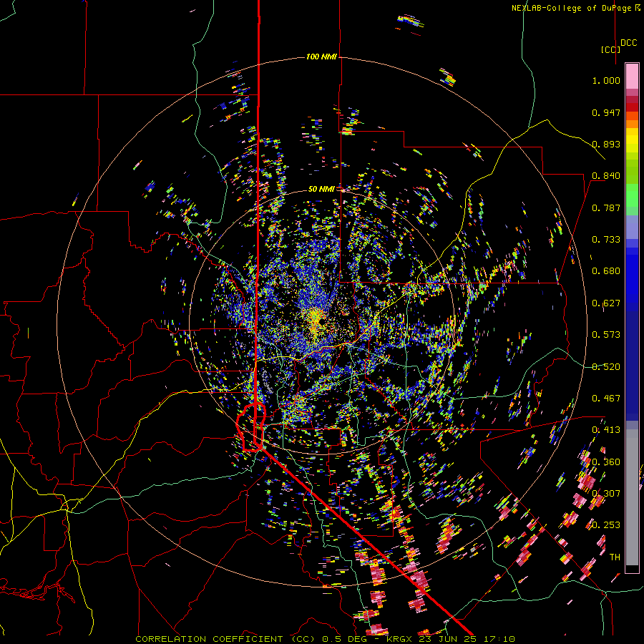The height and width of the screenshot is (644, 644).
Task: Click the red outlined polygon on the 50 NMI ring
Action: click(251, 428)
